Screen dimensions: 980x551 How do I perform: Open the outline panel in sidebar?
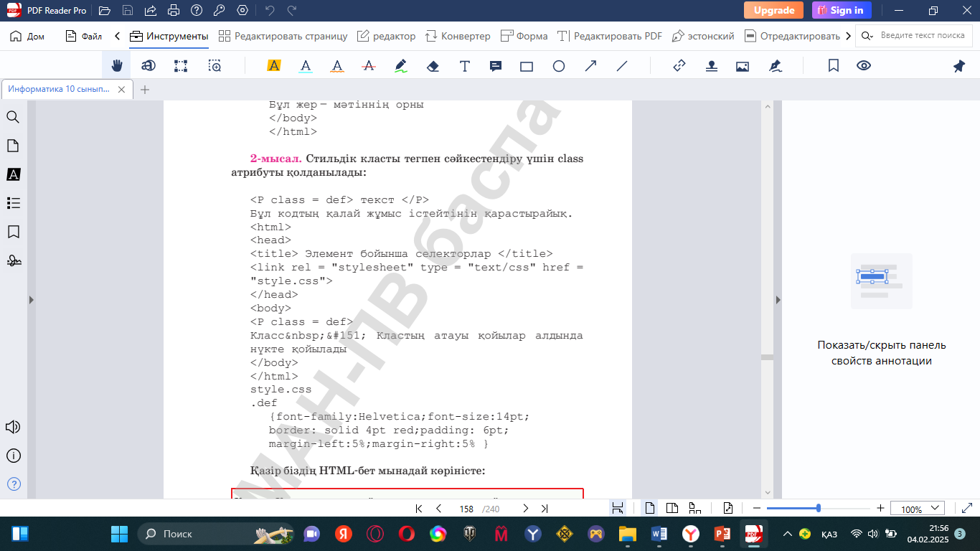pos(13,203)
